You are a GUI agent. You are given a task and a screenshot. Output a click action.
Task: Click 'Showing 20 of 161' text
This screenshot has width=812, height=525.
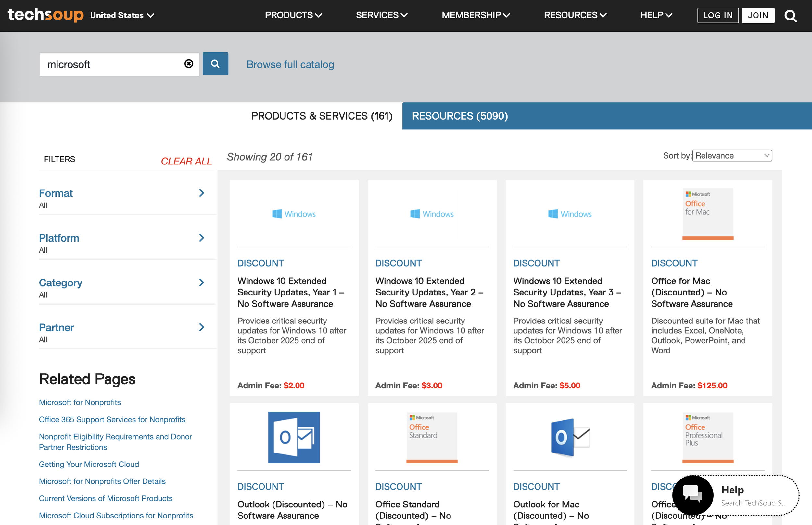(x=270, y=157)
